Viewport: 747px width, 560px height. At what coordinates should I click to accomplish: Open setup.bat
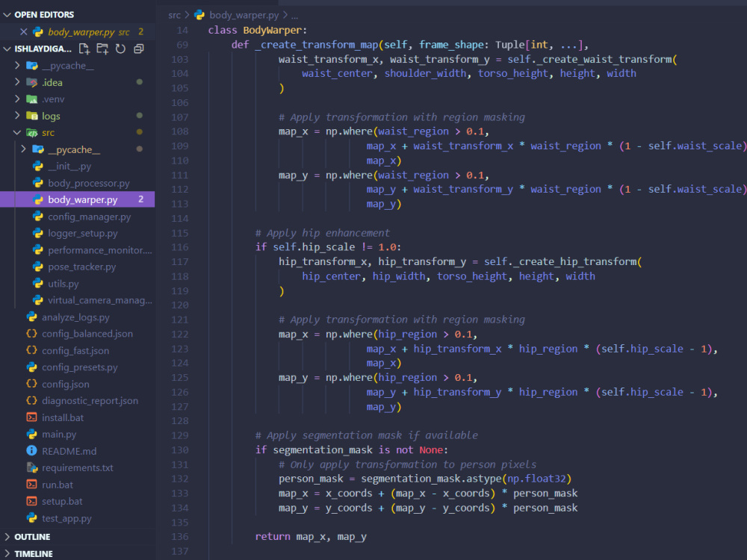62,502
